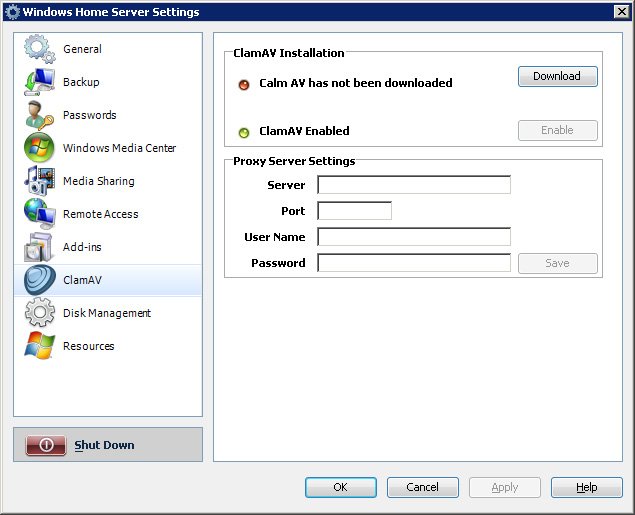635x515 pixels.
Task: Open Help for the settings
Action: pos(586,487)
